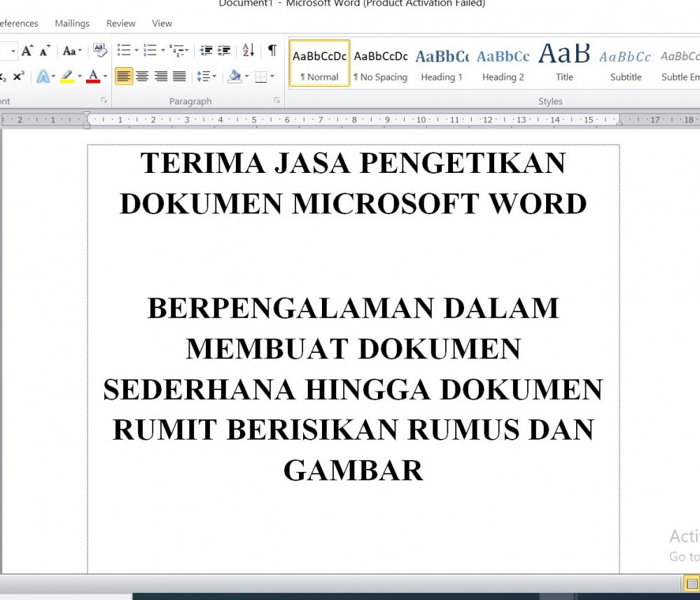Open the Font dialog box launcher
Image resolution: width=700 pixels, height=600 pixels.
[104, 101]
